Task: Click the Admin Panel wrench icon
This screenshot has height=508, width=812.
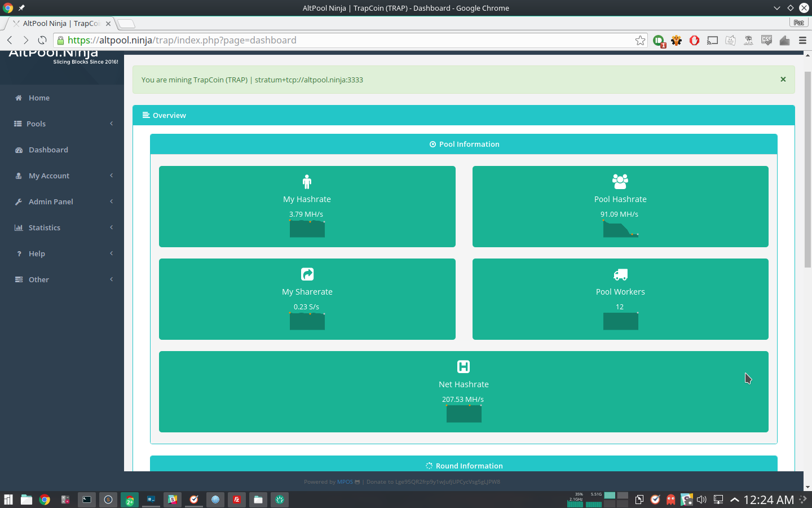Action: pyautogui.click(x=19, y=202)
